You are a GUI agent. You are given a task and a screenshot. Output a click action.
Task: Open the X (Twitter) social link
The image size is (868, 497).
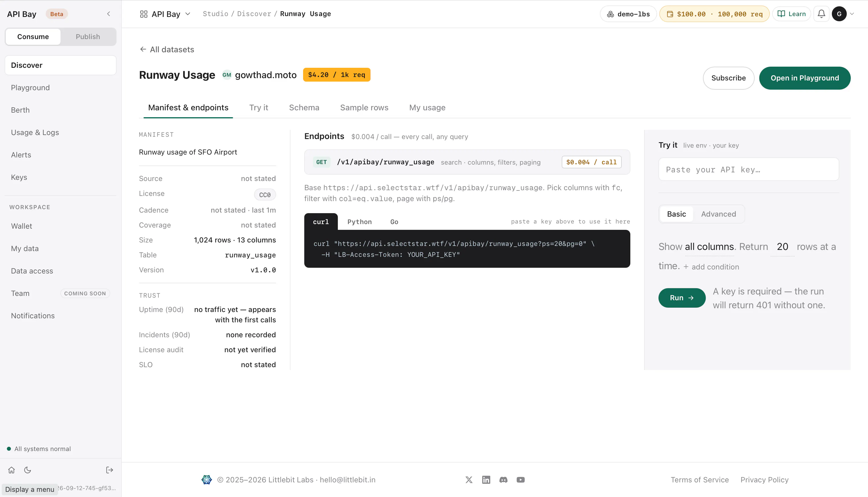tap(469, 479)
